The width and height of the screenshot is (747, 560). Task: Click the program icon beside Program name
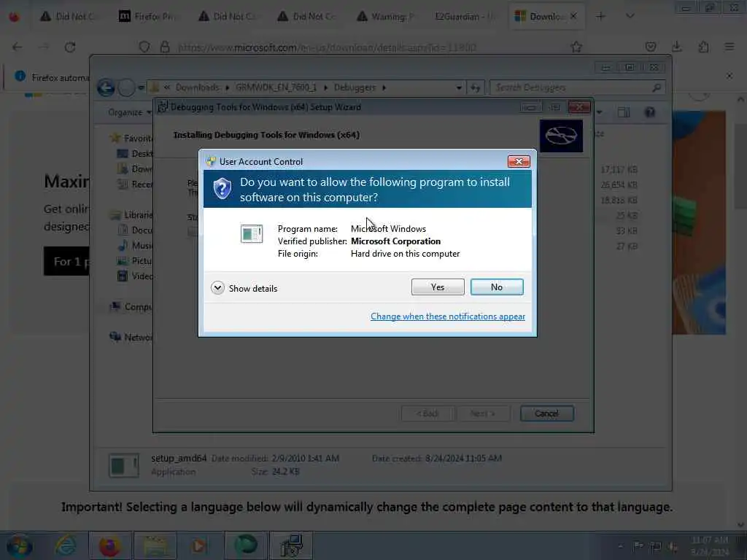252,234
